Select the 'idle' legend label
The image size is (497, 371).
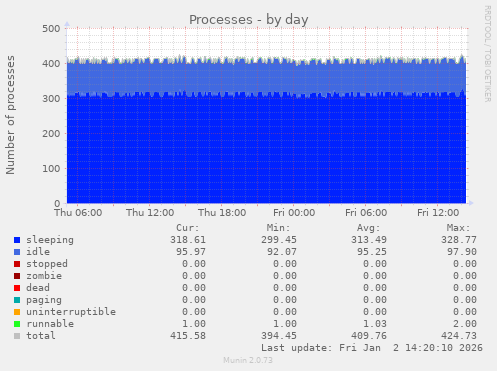(38, 252)
